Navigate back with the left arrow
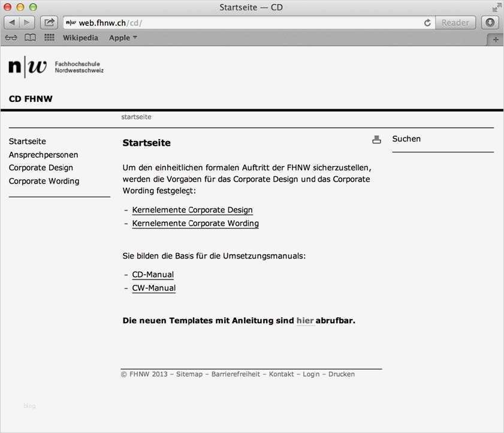This screenshot has height=433, width=504. pyautogui.click(x=11, y=22)
